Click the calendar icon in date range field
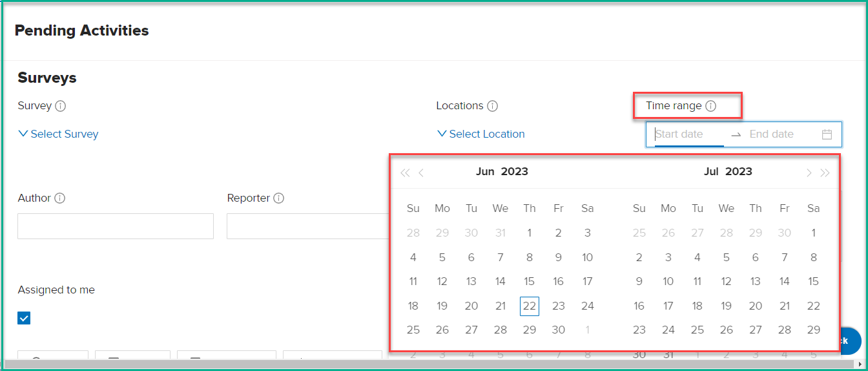Viewport: 868px width, 371px height. click(x=827, y=134)
